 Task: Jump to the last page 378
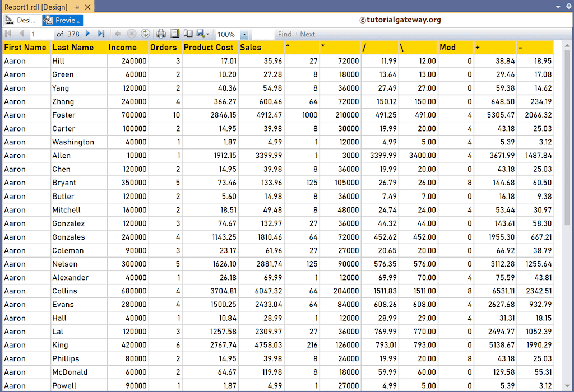point(101,34)
